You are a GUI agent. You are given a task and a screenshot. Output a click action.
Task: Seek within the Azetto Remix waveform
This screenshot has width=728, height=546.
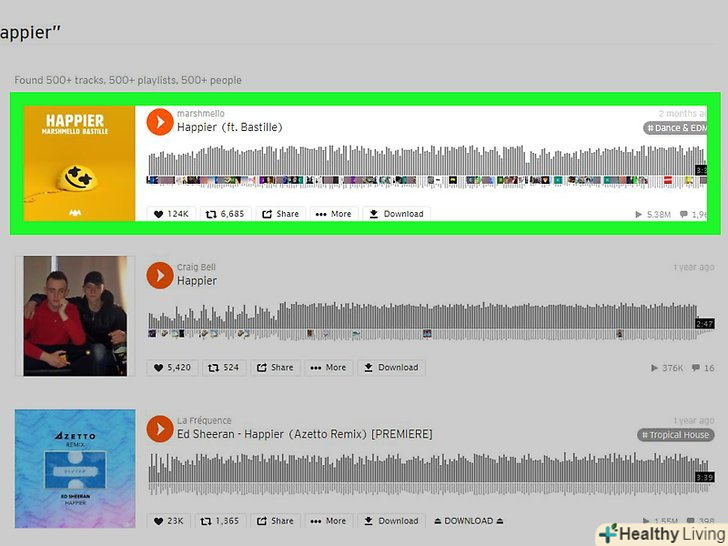(431, 474)
